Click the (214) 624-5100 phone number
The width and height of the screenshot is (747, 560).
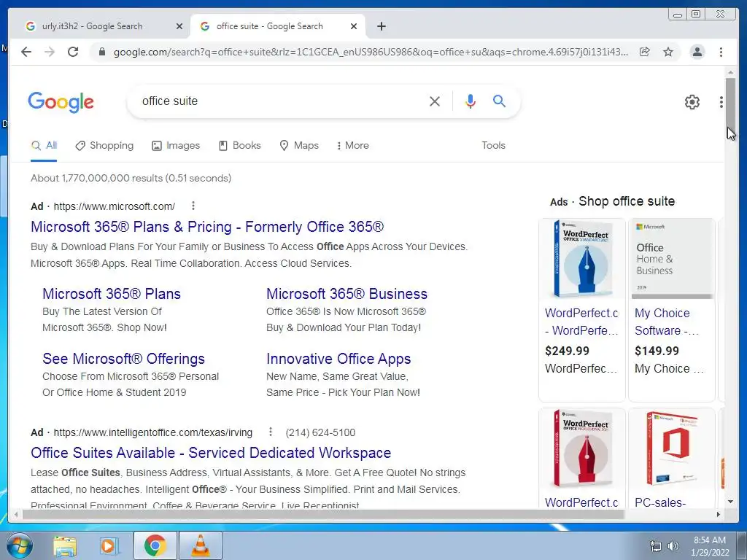(320, 432)
